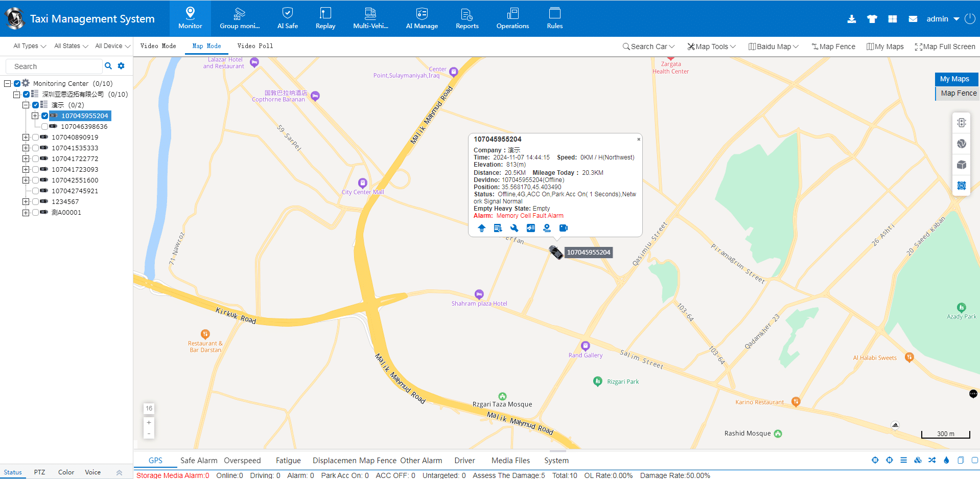Expand the 107041535333 tree node
The image size is (980, 479).
pos(26,148)
